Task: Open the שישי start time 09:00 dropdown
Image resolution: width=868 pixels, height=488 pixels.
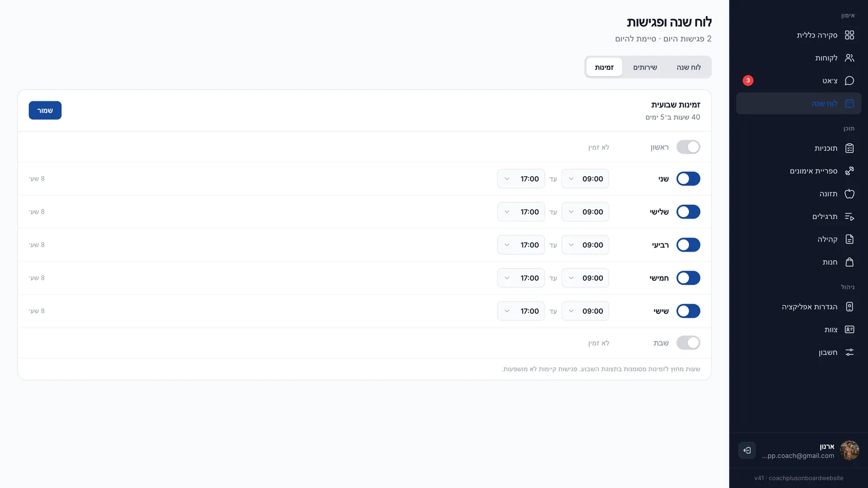Action: coord(585,311)
